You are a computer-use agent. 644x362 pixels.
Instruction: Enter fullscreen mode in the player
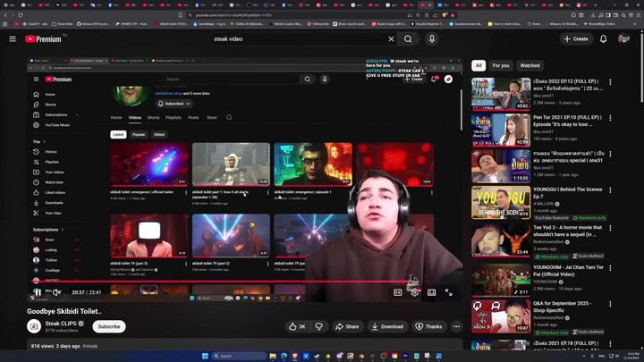click(448, 292)
